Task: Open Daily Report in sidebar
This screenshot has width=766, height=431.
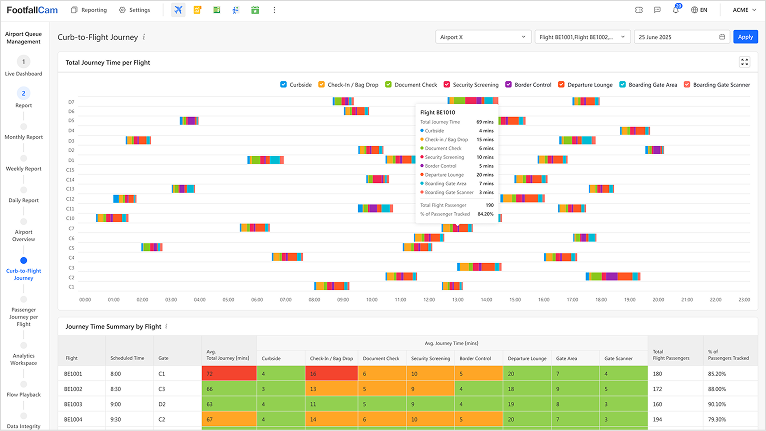Action: pyautogui.click(x=23, y=200)
